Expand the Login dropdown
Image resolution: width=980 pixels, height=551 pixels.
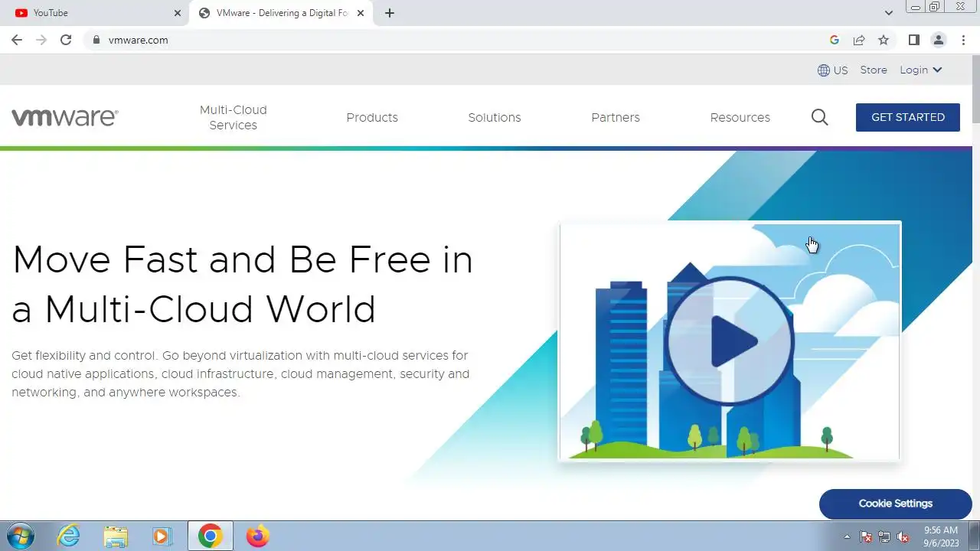point(921,70)
